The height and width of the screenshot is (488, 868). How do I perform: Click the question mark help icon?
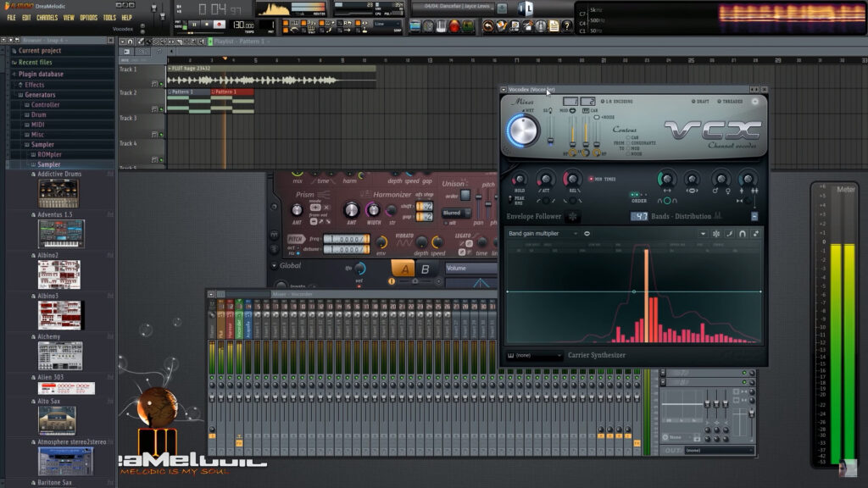(567, 26)
